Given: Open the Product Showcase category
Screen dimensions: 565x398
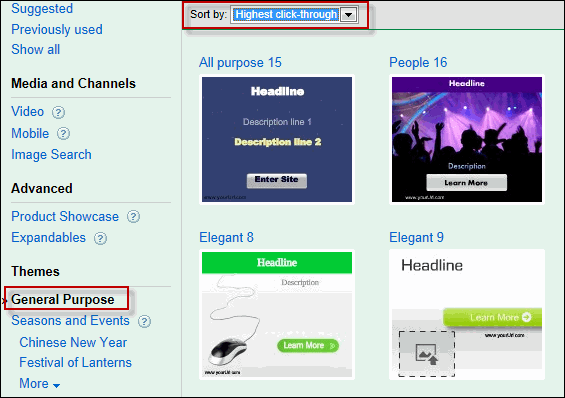Looking at the screenshot, I should (65, 216).
